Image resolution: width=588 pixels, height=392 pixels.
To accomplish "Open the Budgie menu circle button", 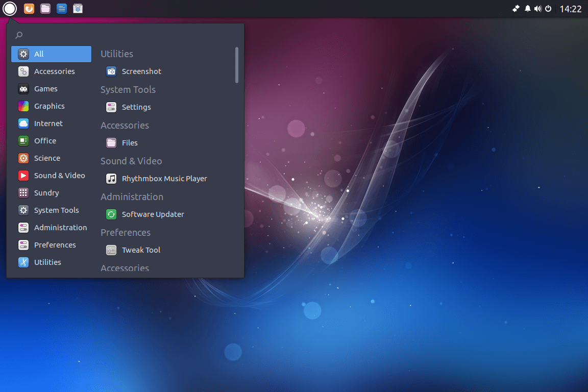I will click(x=9, y=8).
